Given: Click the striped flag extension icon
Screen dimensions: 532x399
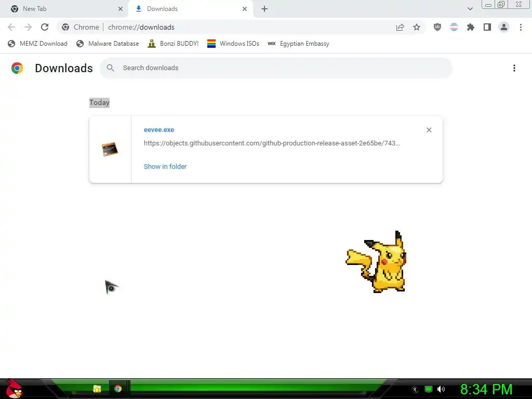Looking at the screenshot, I should [454, 27].
